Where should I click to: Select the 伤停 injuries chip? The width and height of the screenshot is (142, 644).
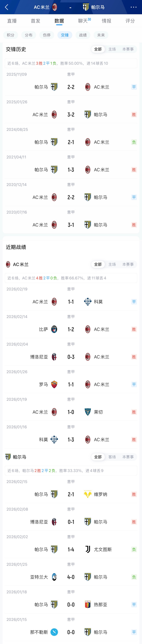pyautogui.click(x=47, y=35)
